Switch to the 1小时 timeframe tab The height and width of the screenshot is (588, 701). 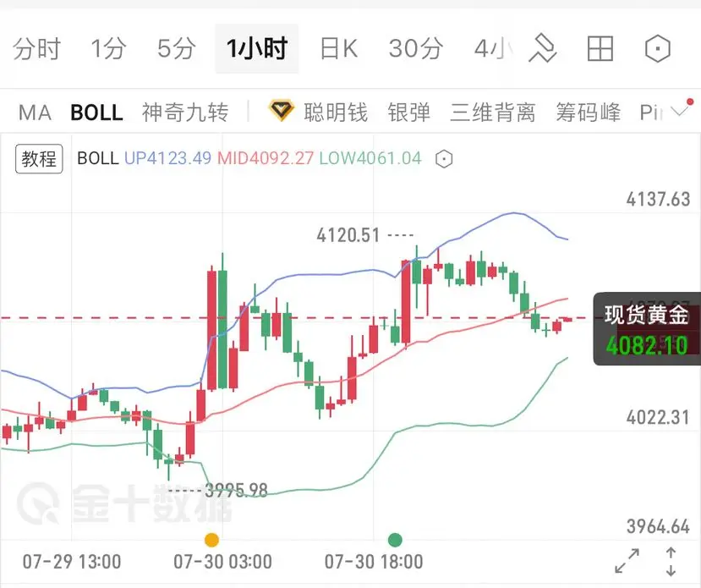256,49
